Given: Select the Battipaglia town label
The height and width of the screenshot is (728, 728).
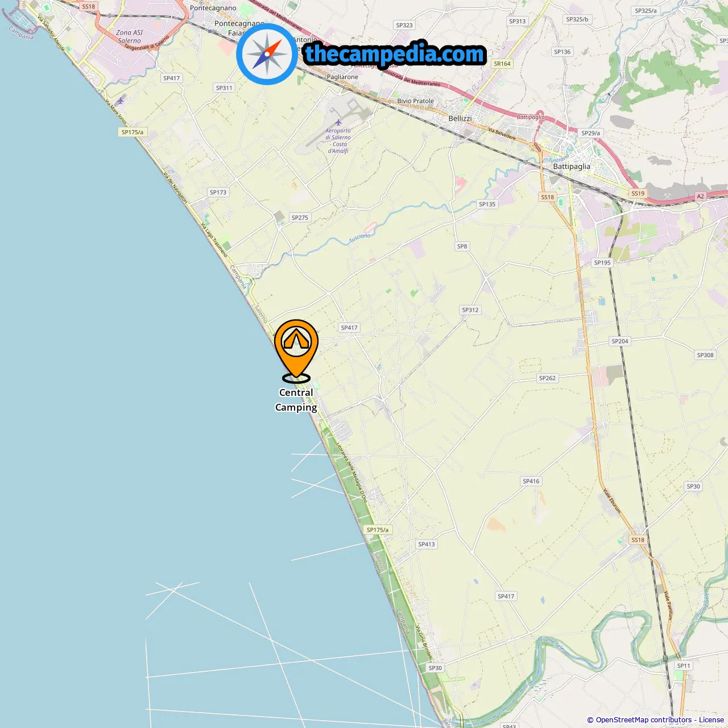Looking at the screenshot, I should (572, 167).
